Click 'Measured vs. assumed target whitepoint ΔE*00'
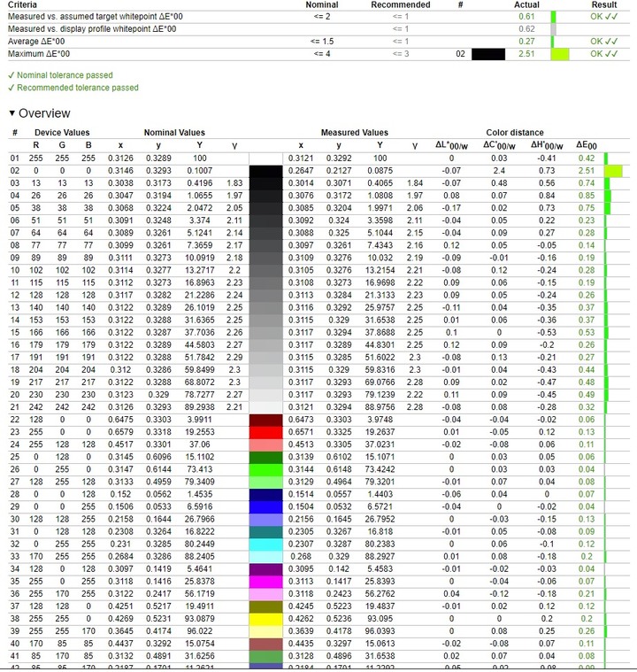This screenshot has width=637, height=672. pos(95,17)
